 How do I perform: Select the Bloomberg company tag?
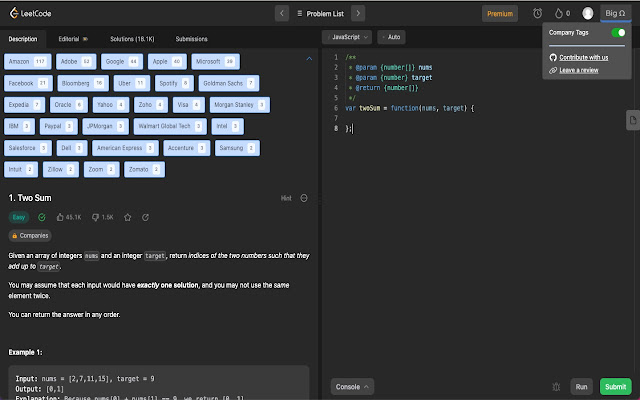point(83,83)
